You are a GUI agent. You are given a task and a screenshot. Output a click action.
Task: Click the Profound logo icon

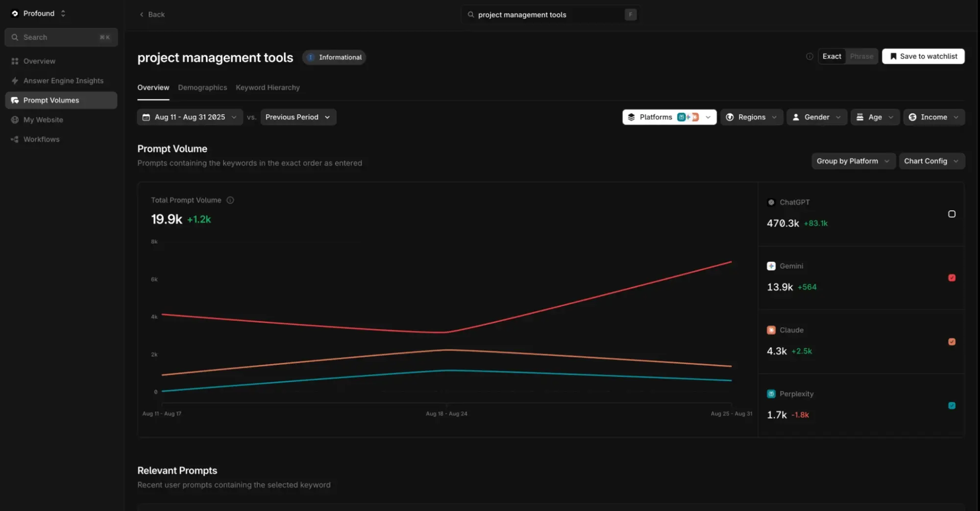[15, 14]
